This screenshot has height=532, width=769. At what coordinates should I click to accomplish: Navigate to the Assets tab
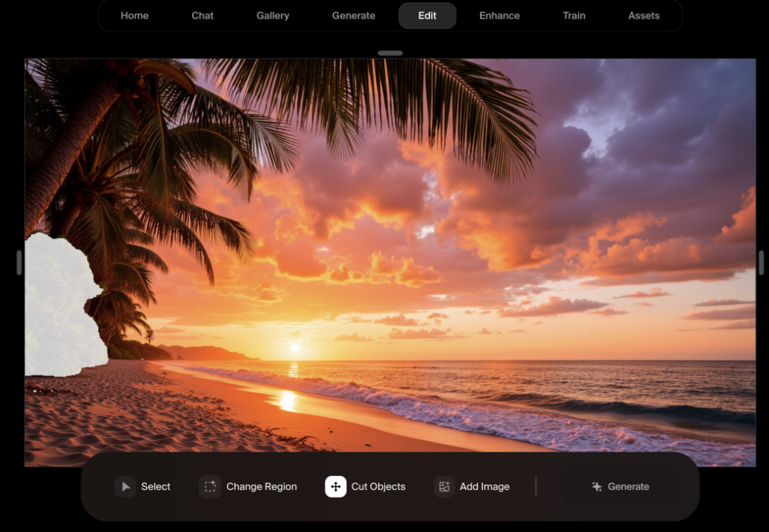[x=644, y=16]
